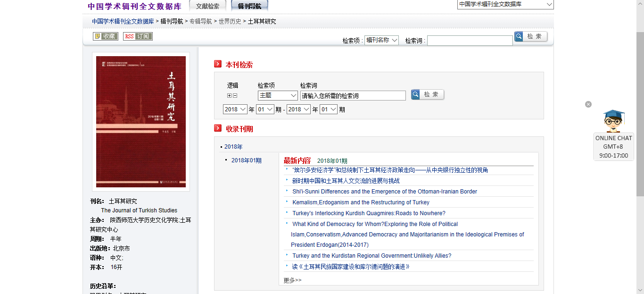Select the 2018年01期 issue
This screenshot has height=294, width=644.
click(x=246, y=160)
